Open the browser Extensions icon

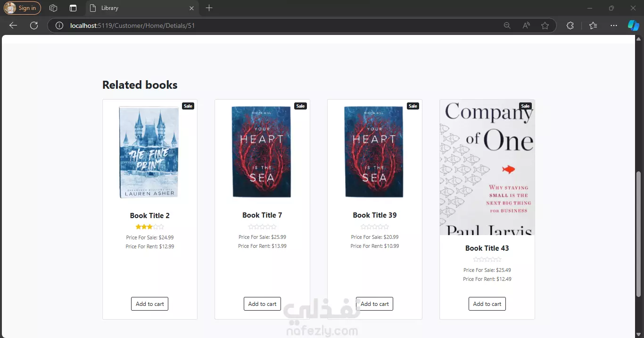[570, 25]
